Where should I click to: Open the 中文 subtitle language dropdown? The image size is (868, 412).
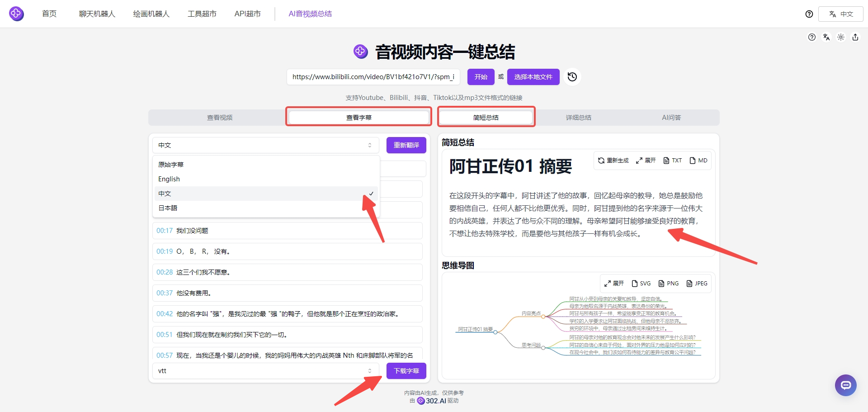coord(266,145)
